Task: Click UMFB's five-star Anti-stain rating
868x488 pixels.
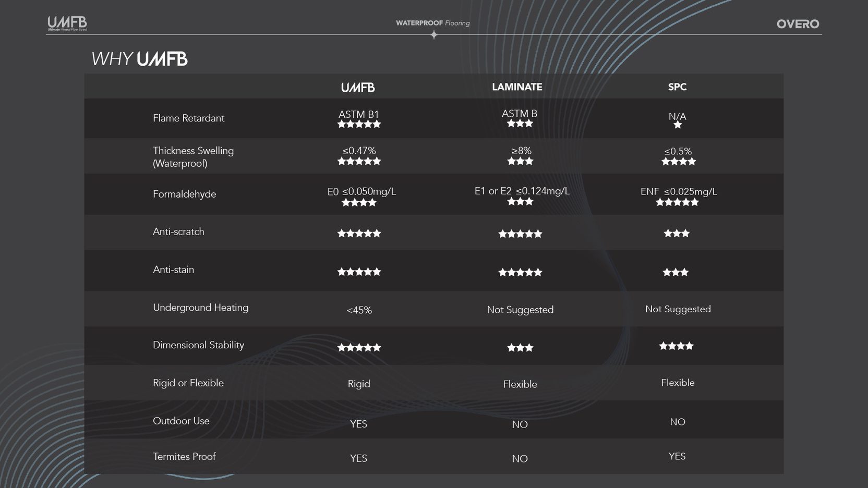Action: (x=359, y=272)
